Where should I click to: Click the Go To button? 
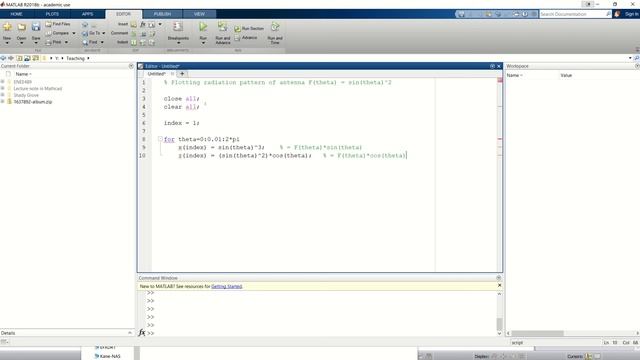(x=91, y=33)
